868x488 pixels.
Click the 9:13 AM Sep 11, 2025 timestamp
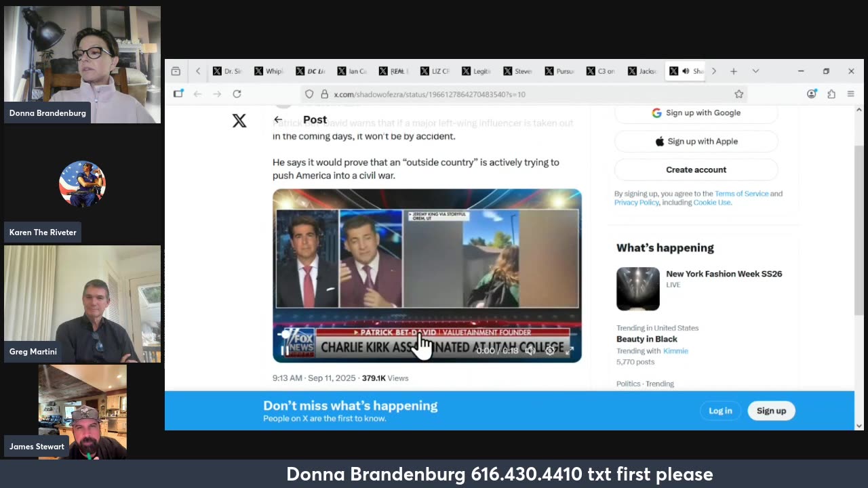click(315, 378)
